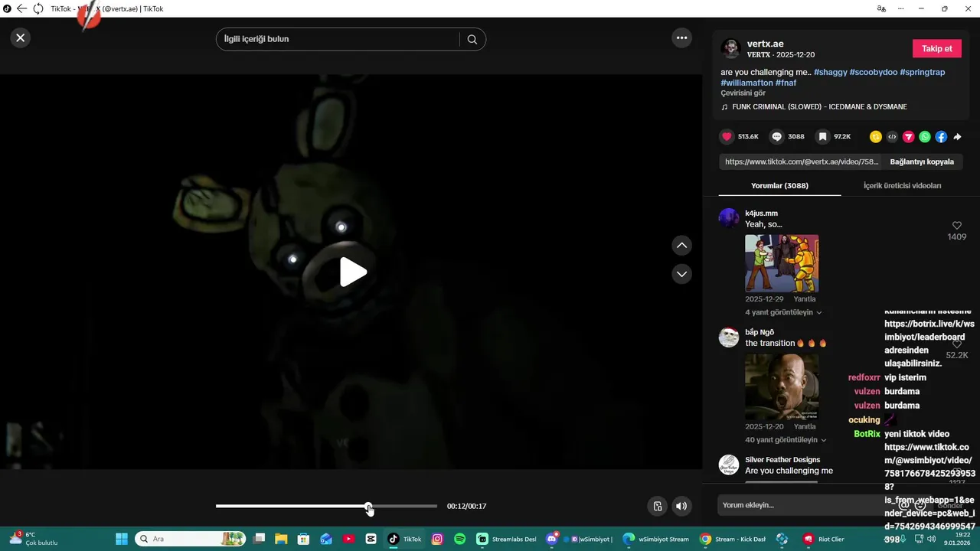Like k4jus.mm's comment heart
This screenshot has height=551, width=980.
tap(956, 226)
